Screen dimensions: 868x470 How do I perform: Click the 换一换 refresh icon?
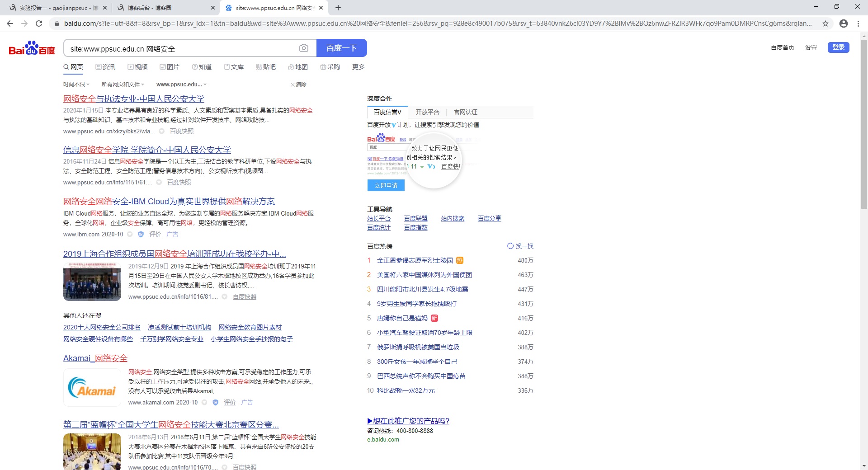click(x=510, y=246)
